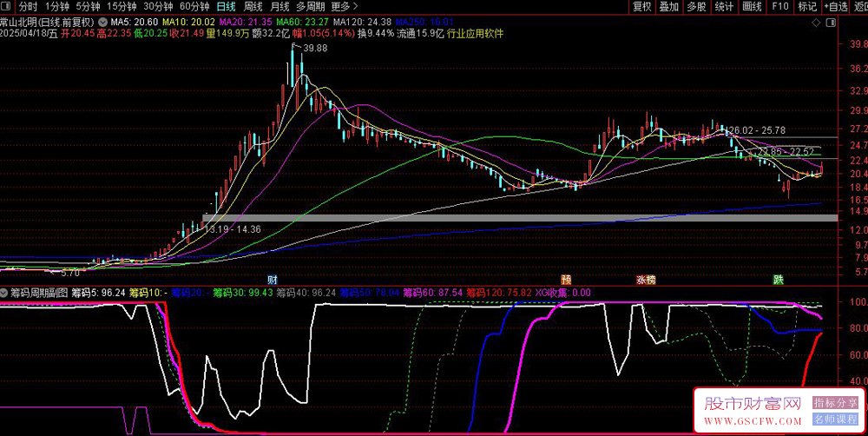Click the 多股 multi-stock button
868x436 pixels.
696,7
